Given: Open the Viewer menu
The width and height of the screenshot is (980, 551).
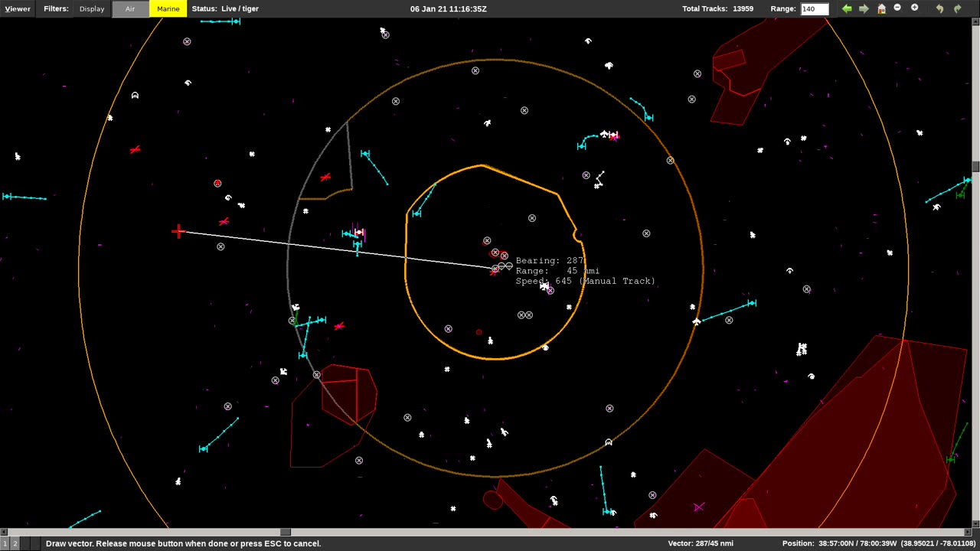Looking at the screenshot, I should coord(18,8).
